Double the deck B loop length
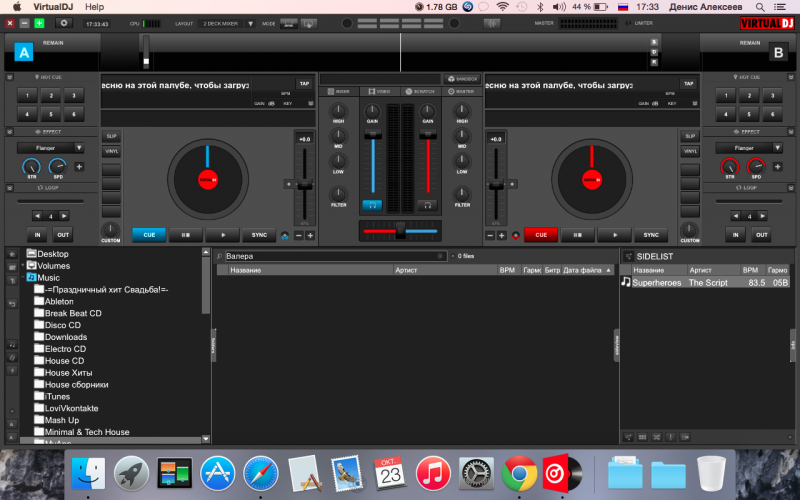Viewport: 800px width, 500px height. (x=762, y=216)
